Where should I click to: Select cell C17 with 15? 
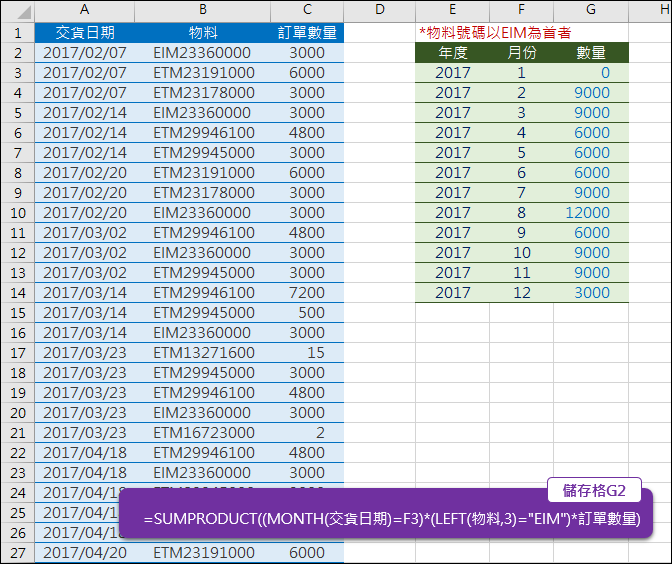(307, 353)
